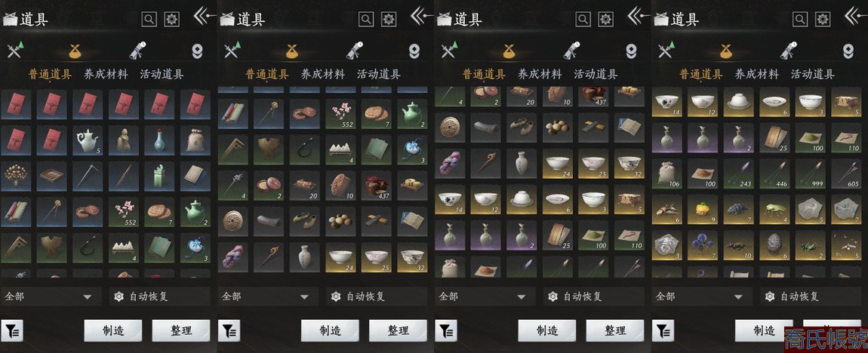Viewport: 868px width, 353px height.
Task: Switch to 活动道具 tab in second panel
Action: (379, 74)
